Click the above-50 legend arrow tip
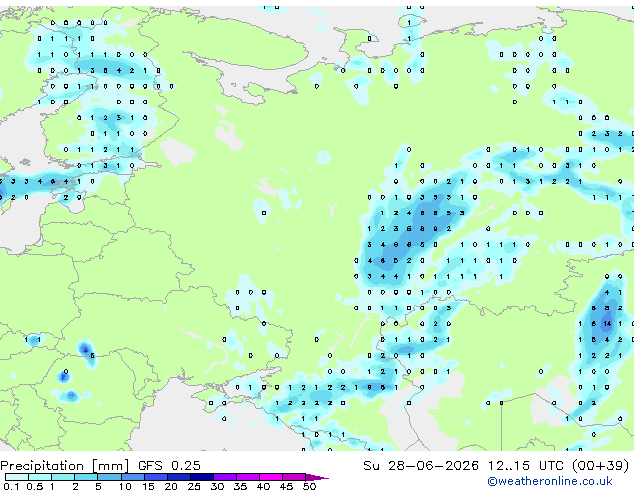This screenshot has height=490, width=634. pyautogui.click(x=317, y=477)
